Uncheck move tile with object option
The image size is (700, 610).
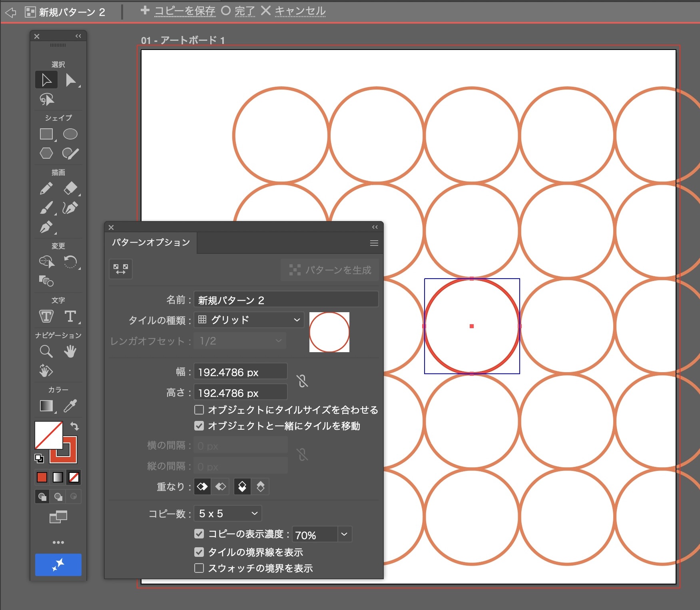(199, 426)
